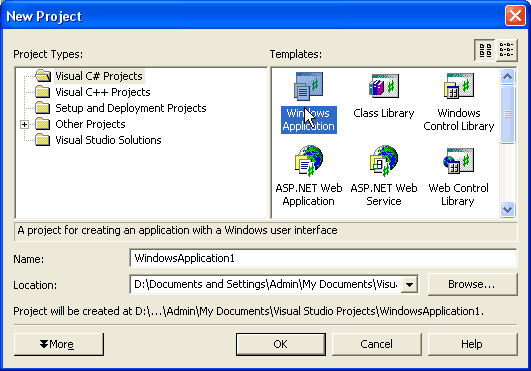Viewport: 531px width, 371px height.
Task: Select Visual Studio Solutions project type
Action: (108, 140)
